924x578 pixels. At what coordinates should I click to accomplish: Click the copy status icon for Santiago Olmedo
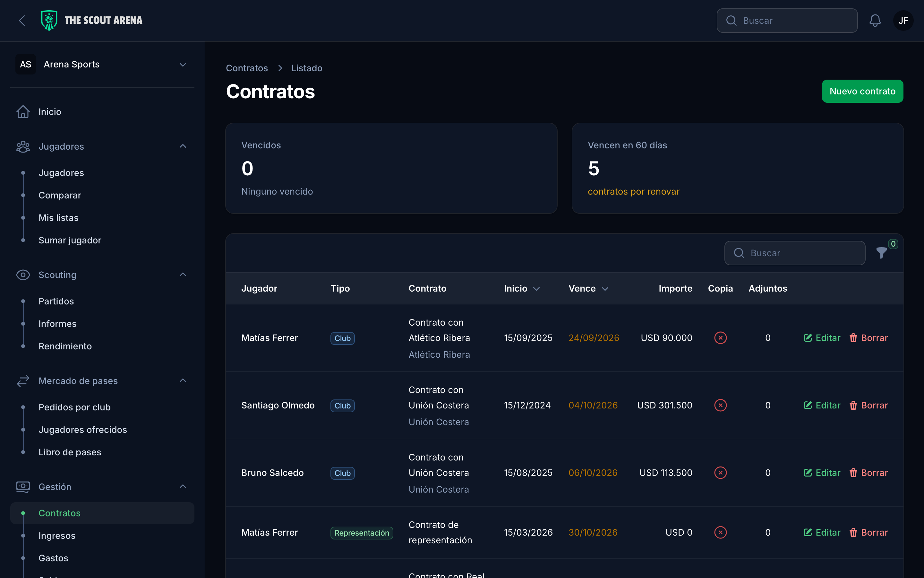[721, 405]
